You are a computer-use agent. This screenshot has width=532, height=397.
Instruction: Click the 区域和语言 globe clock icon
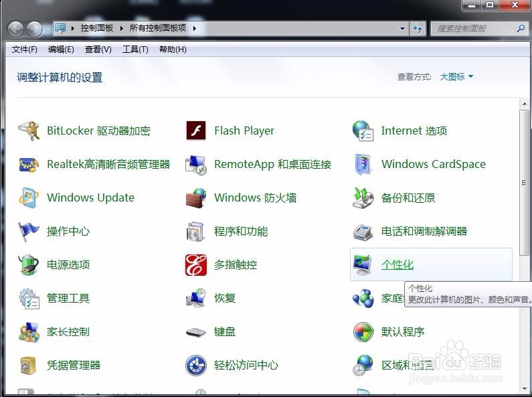tap(362, 366)
